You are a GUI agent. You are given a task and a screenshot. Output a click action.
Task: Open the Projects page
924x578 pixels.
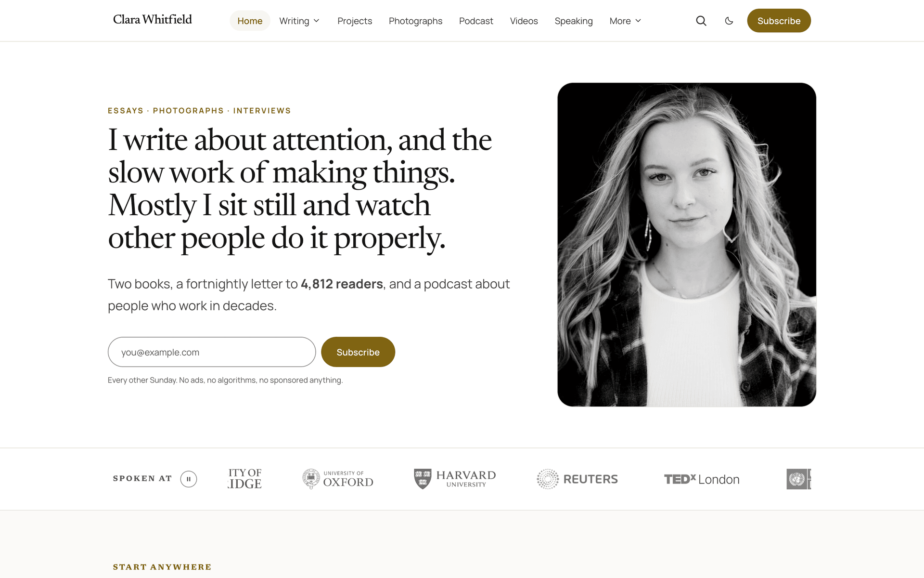355,21
